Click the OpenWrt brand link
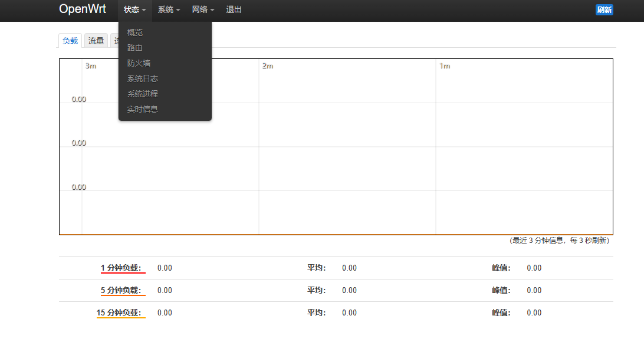The height and width of the screenshot is (352, 644). click(83, 9)
